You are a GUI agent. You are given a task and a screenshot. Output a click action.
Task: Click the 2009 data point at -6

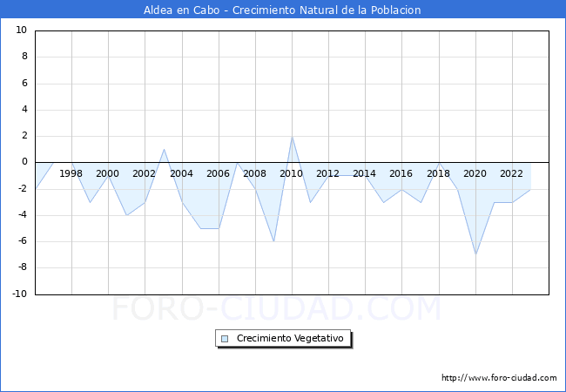[273, 241]
